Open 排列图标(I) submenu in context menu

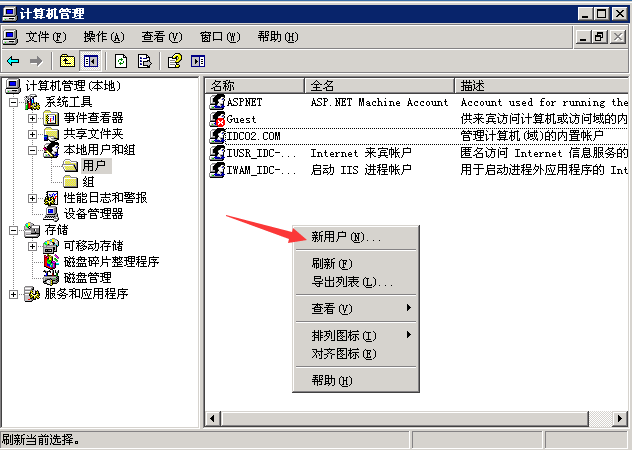pos(356,335)
